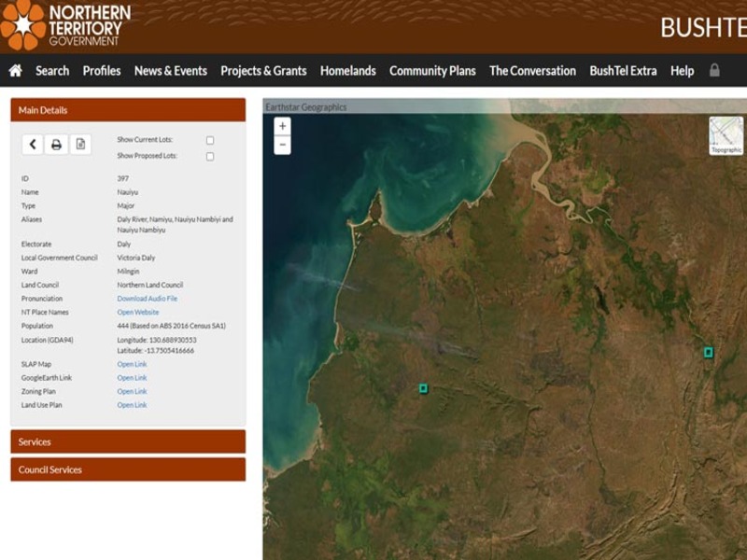Click the padlock login icon
This screenshot has width=747, height=560.
tap(714, 70)
